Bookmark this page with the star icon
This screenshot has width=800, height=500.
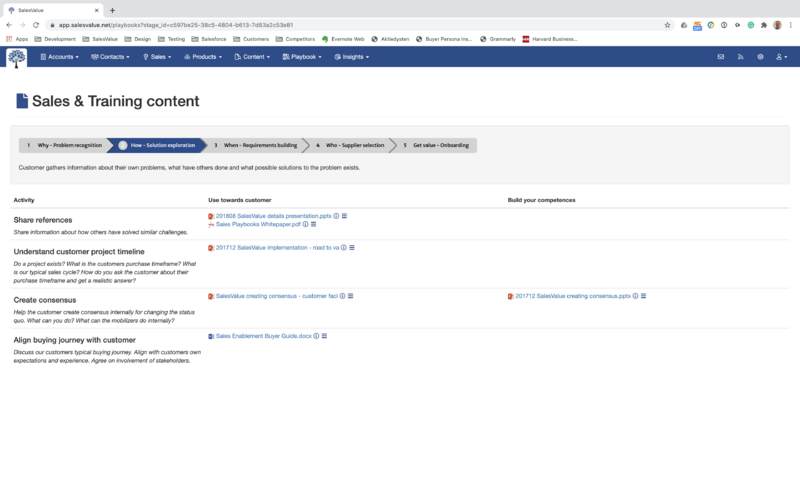pos(667,25)
